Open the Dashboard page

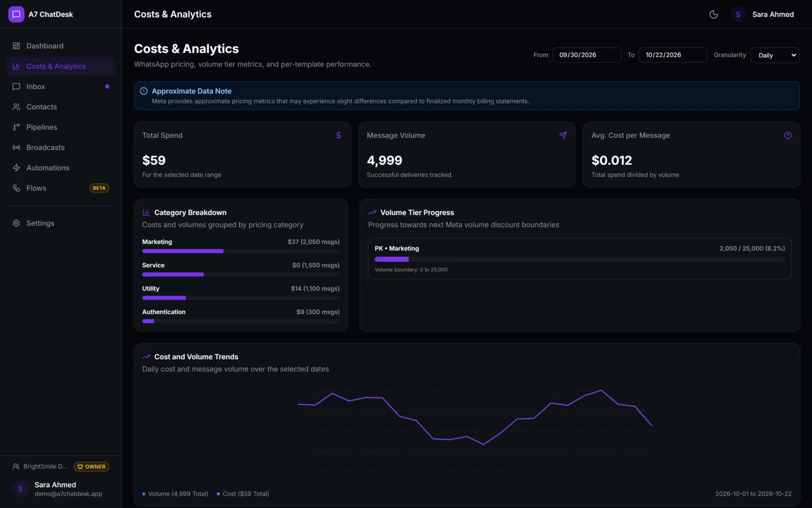coord(61,46)
